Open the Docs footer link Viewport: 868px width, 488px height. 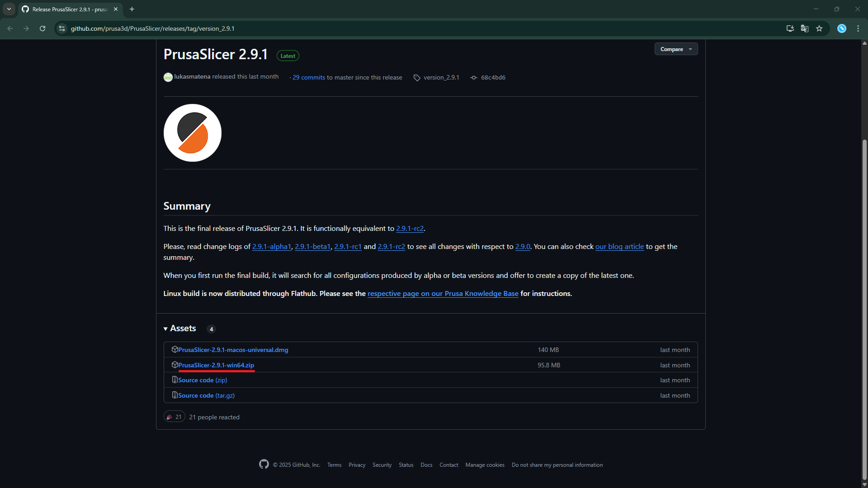426,465
